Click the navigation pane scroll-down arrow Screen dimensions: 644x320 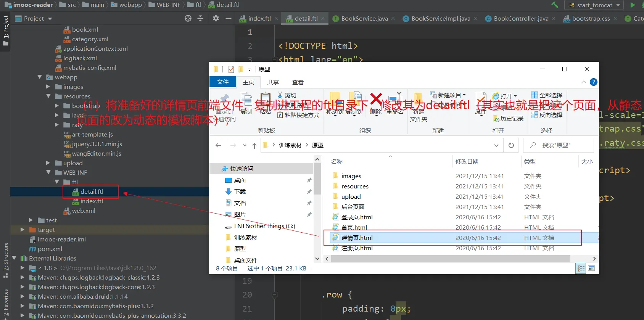(317, 259)
